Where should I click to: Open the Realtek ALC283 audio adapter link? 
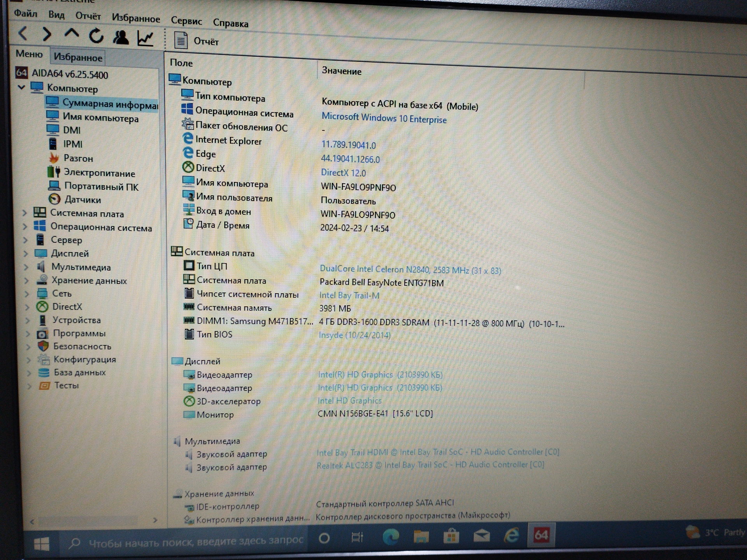430,465
